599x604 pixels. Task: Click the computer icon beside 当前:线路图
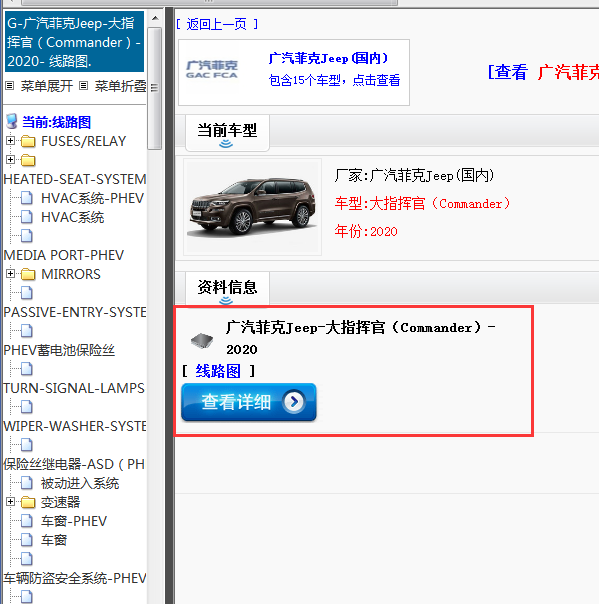click(12, 121)
